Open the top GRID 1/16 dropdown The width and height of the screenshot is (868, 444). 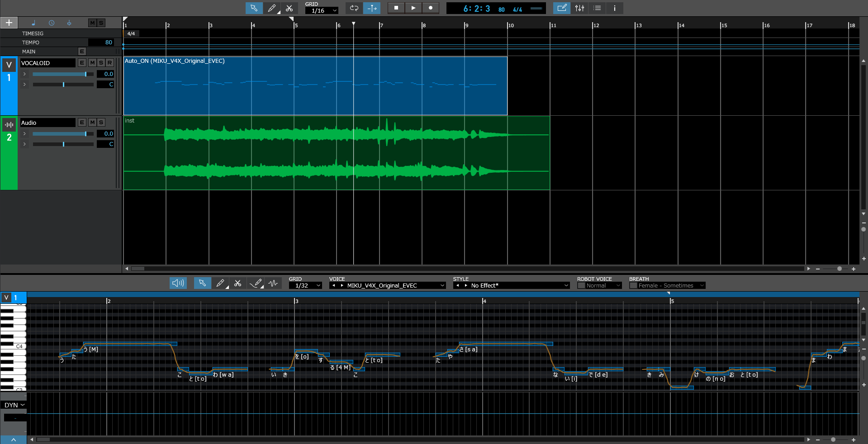point(322,11)
